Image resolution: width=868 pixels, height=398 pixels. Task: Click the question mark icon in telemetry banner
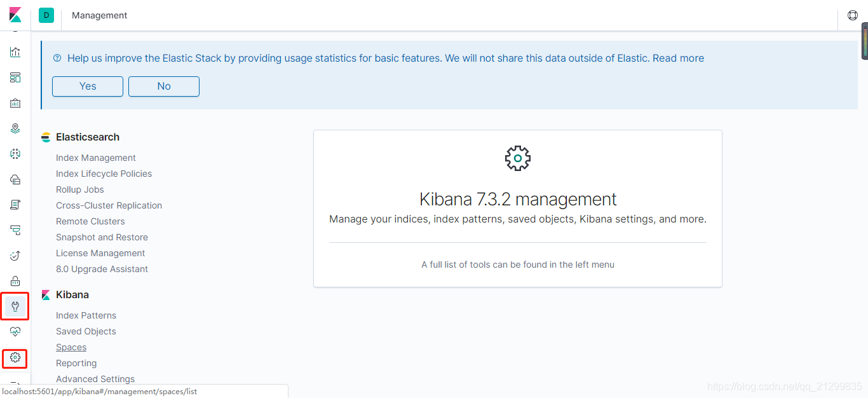[x=57, y=58]
